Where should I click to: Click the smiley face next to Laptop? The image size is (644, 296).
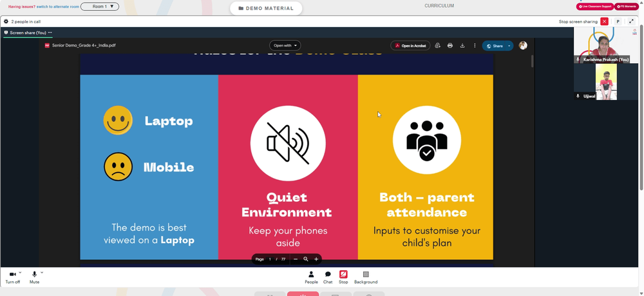tap(118, 120)
